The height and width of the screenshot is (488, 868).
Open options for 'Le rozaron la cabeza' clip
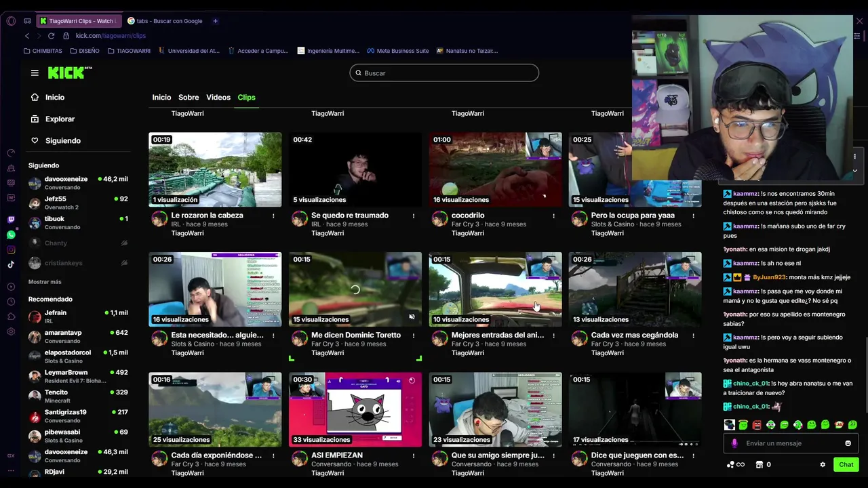pos(273,216)
